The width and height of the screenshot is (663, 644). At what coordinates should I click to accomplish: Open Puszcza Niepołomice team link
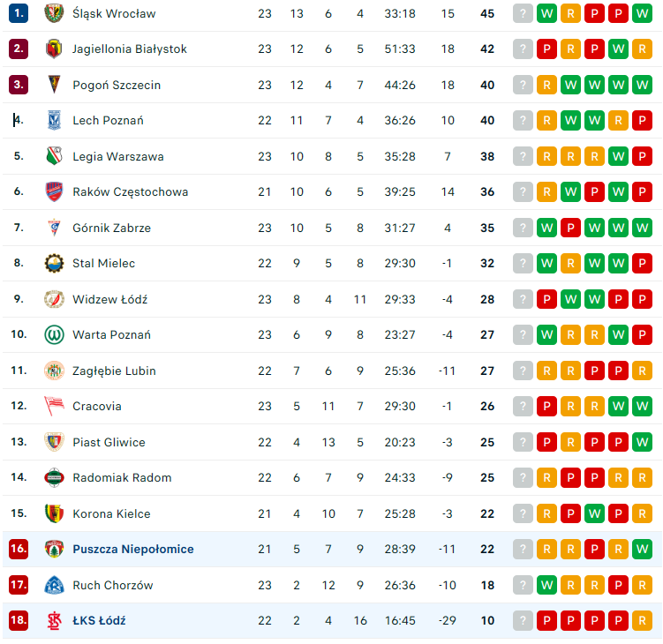tap(133, 549)
